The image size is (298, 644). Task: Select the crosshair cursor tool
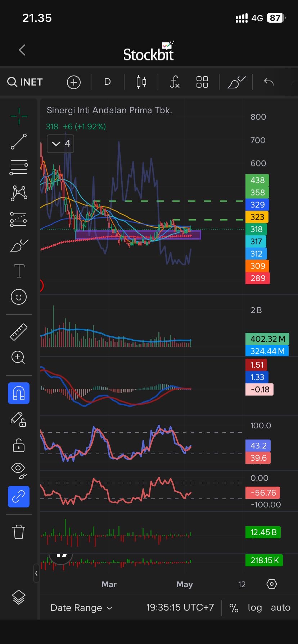pyautogui.click(x=19, y=116)
